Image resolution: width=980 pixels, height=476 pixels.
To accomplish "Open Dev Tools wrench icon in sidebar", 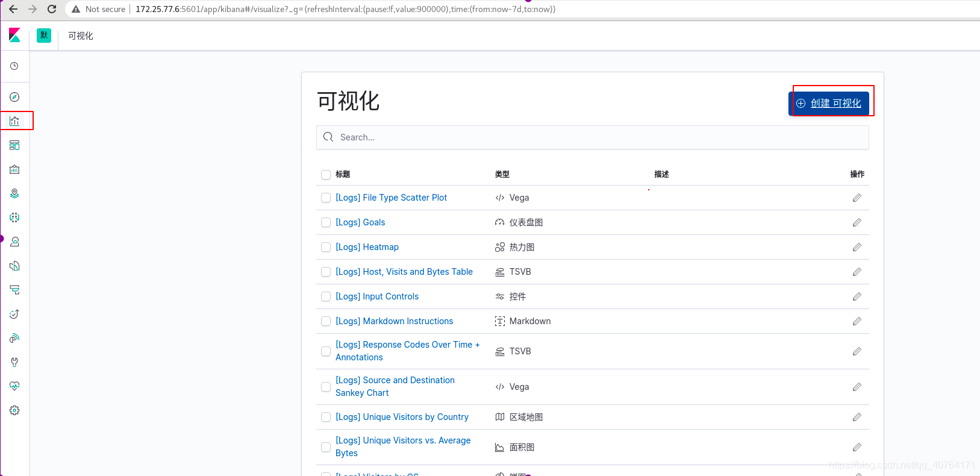I will click(x=14, y=362).
